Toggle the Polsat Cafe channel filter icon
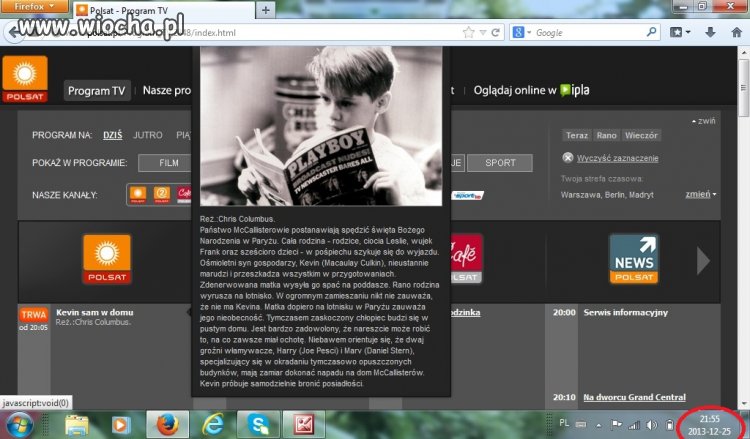750x439 pixels. click(x=184, y=195)
